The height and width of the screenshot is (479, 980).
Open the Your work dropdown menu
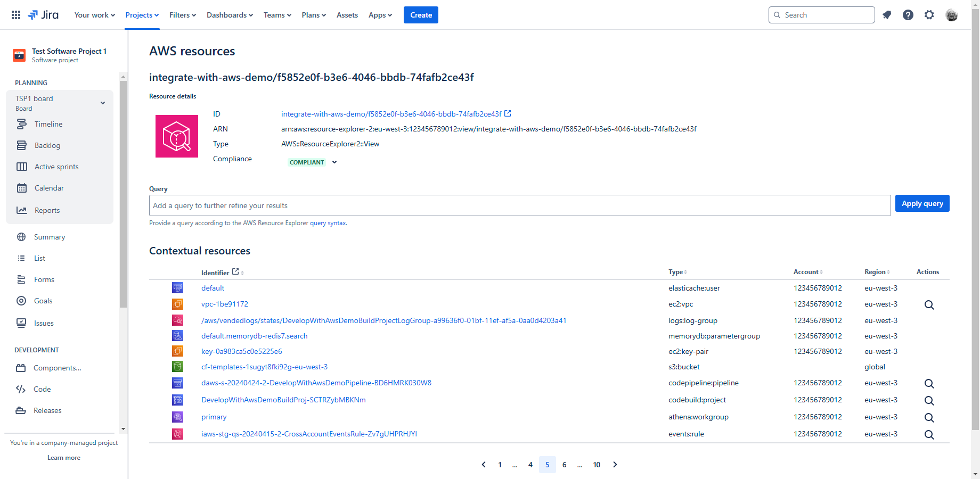tap(94, 15)
